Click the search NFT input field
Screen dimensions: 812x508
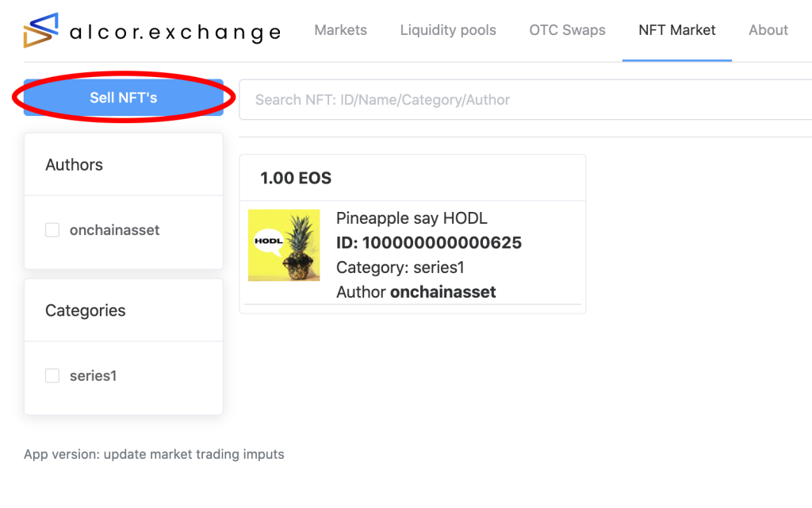(523, 100)
